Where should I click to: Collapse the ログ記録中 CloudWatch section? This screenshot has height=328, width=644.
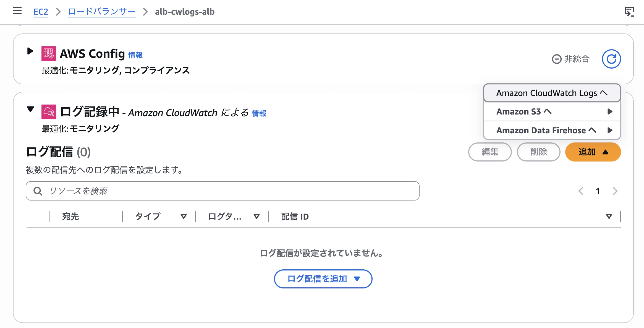(30, 109)
